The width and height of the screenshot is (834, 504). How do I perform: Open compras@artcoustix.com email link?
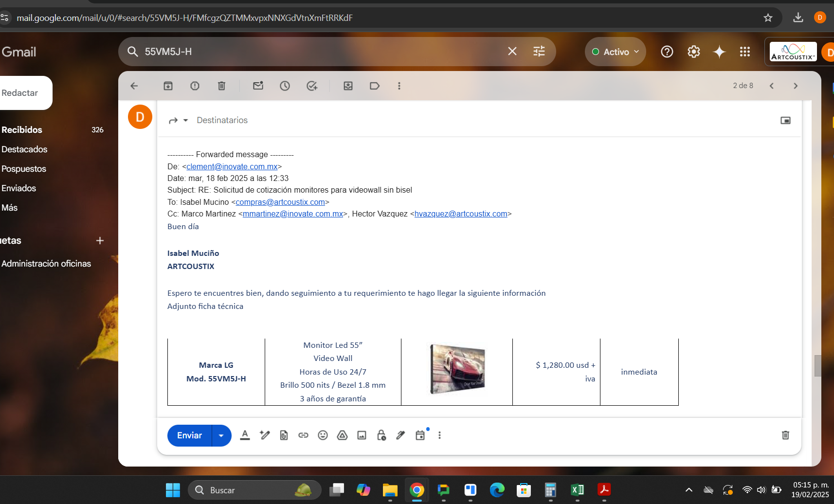click(280, 202)
